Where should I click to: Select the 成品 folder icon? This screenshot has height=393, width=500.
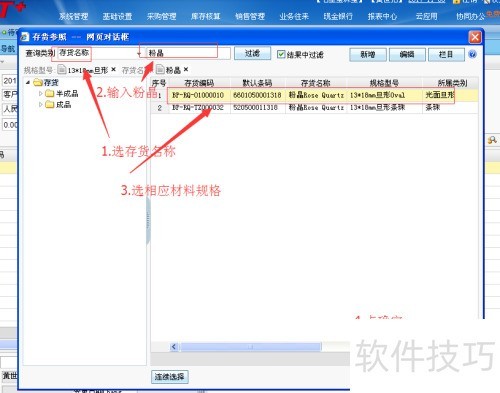coord(50,105)
